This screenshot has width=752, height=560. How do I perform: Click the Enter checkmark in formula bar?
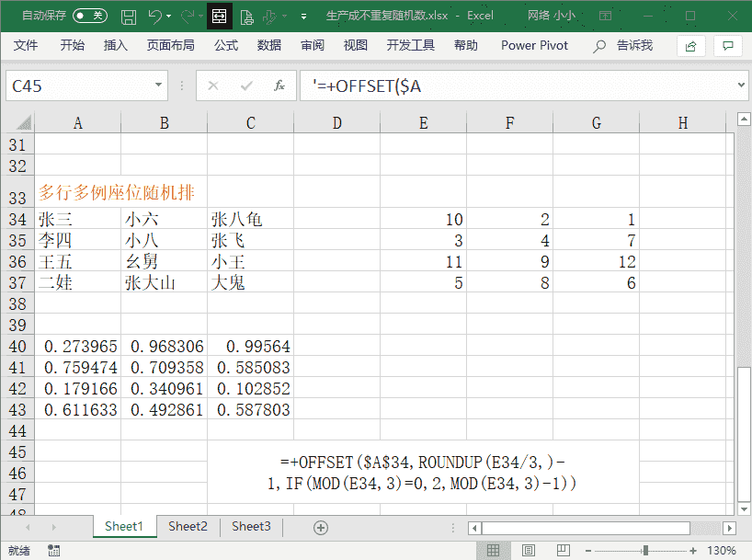click(246, 86)
